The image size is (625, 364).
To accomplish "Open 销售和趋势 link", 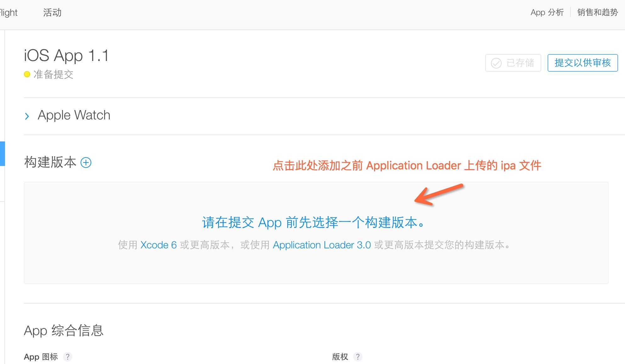I will click(x=597, y=12).
